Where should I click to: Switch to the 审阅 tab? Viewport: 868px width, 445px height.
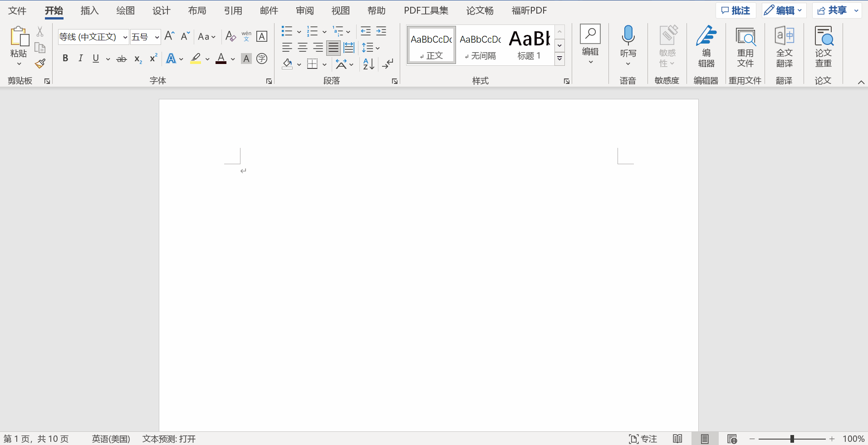click(x=304, y=10)
